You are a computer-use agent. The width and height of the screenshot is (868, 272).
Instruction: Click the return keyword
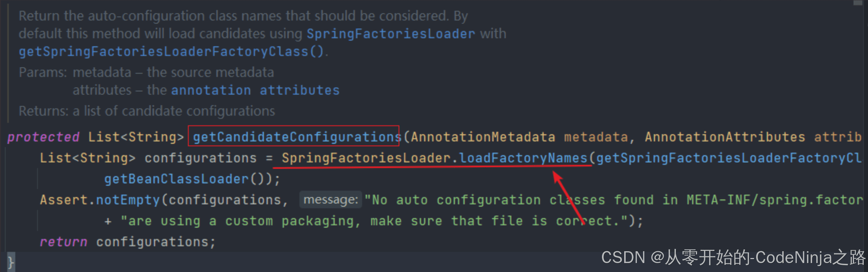pos(63,242)
